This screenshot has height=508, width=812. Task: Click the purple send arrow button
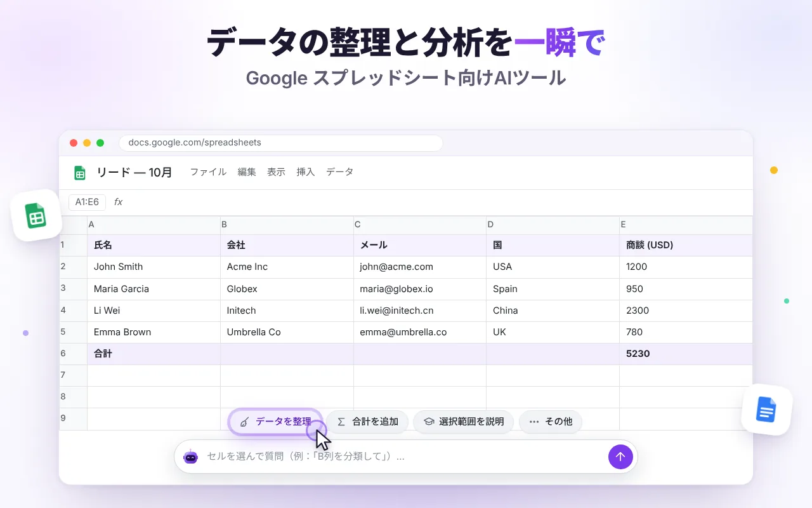620,457
